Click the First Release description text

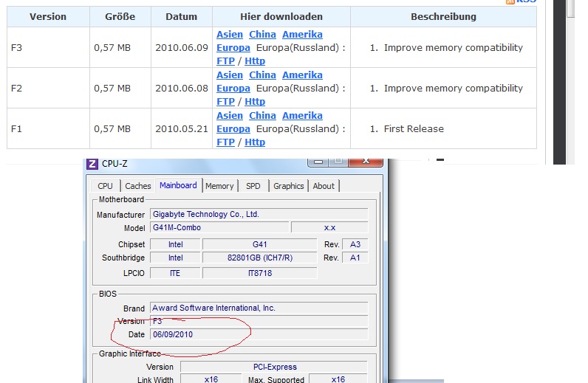pos(414,129)
